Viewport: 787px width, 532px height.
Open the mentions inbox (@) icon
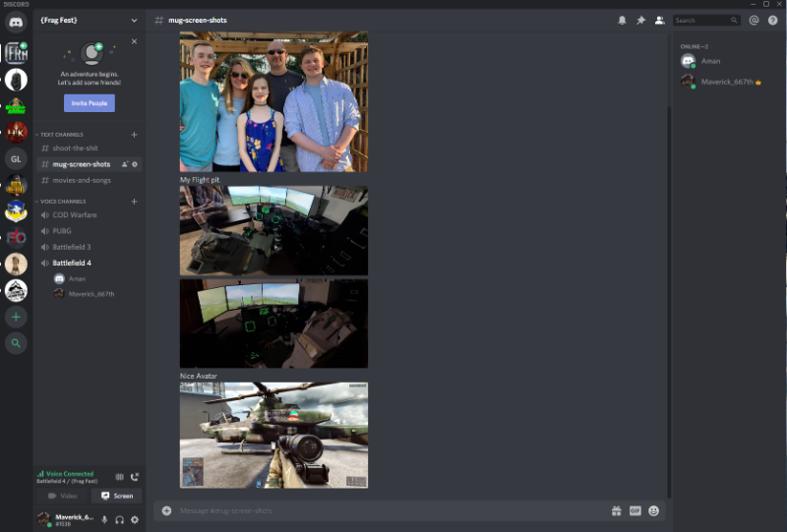click(754, 20)
